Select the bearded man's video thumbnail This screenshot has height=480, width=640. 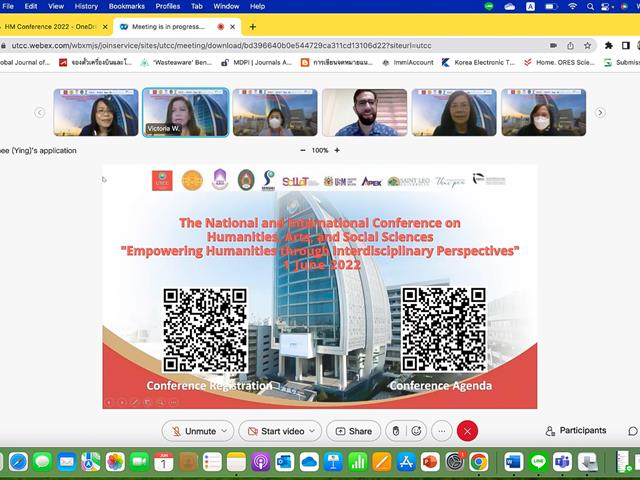coord(364,112)
